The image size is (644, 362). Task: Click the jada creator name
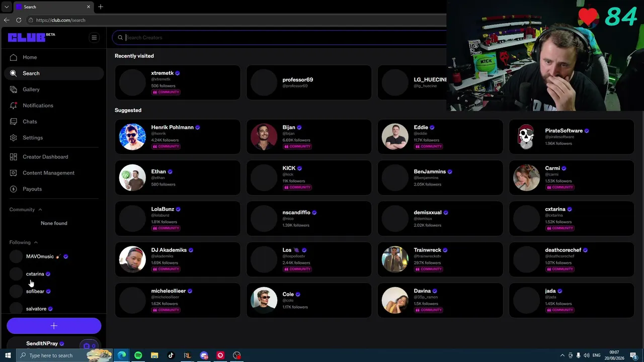click(550, 291)
